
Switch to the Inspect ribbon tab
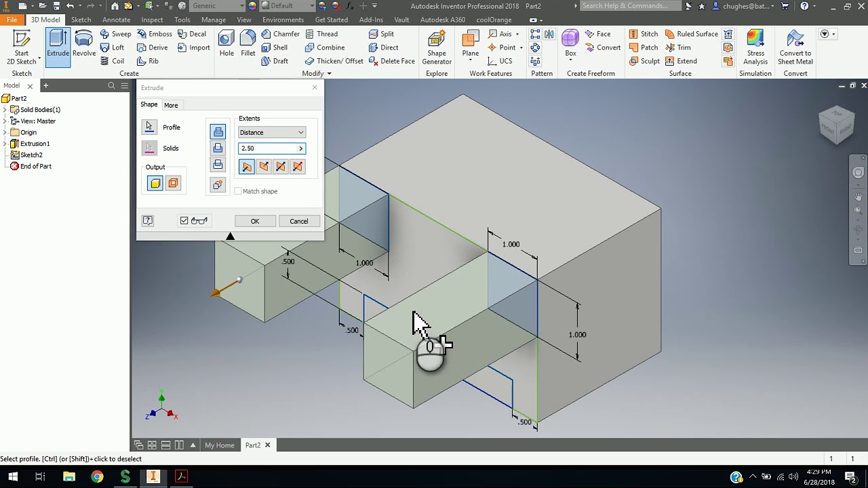coord(152,20)
